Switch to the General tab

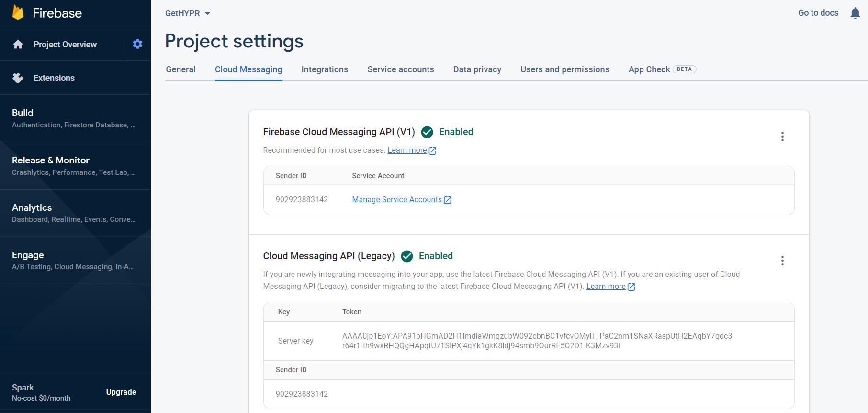(x=180, y=69)
